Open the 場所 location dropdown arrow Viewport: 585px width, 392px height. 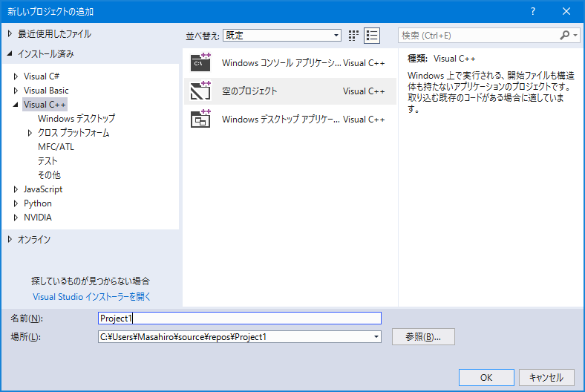[376, 337]
